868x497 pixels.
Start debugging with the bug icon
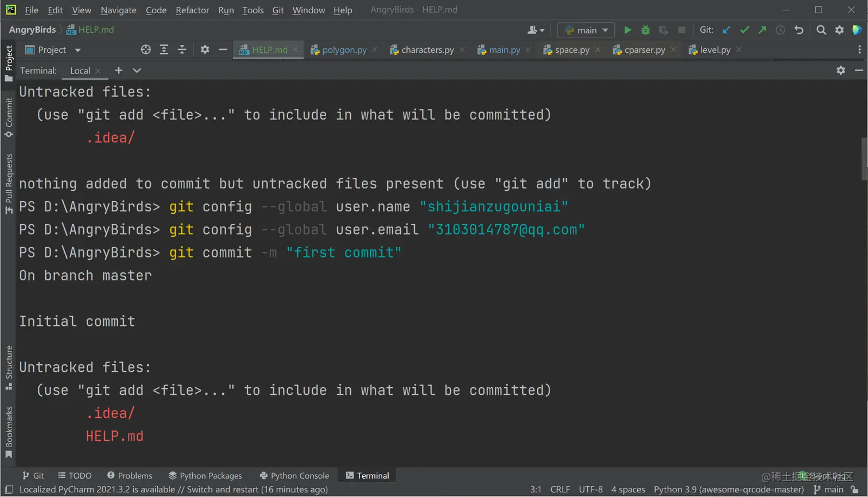point(645,30)
